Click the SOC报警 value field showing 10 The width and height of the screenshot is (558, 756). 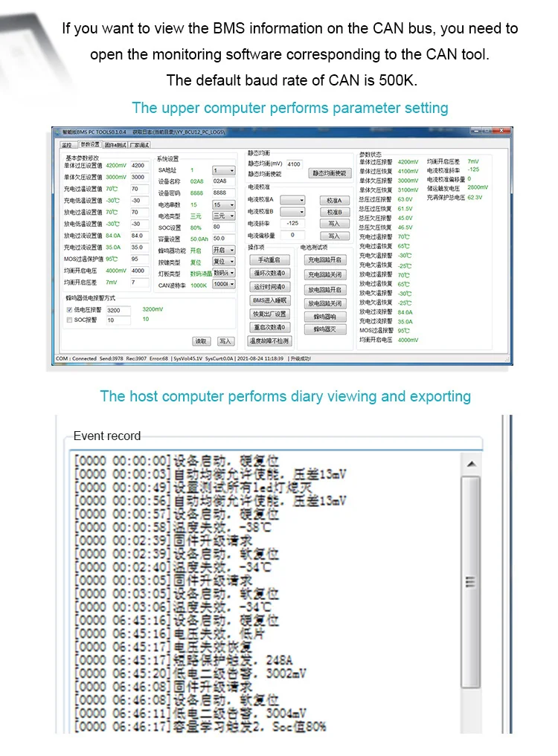click(118, 320)
